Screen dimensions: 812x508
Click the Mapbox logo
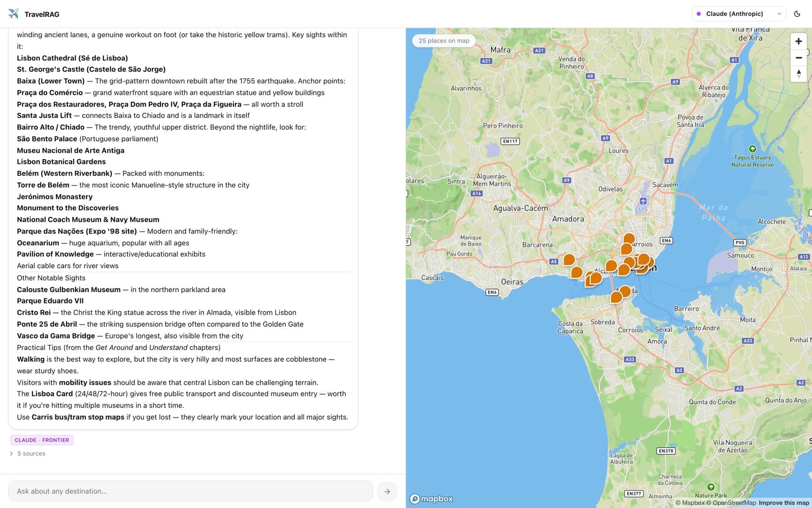click(431, 499)
